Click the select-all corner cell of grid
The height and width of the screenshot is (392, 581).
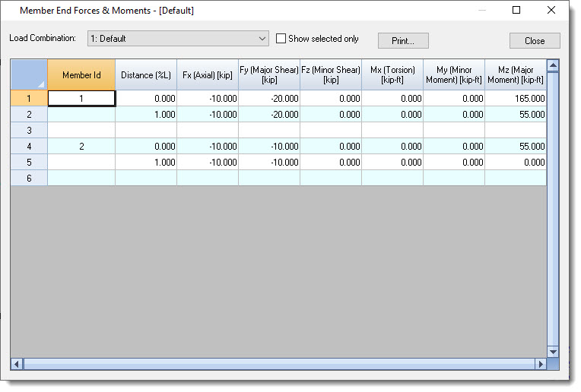pos(29,74)
